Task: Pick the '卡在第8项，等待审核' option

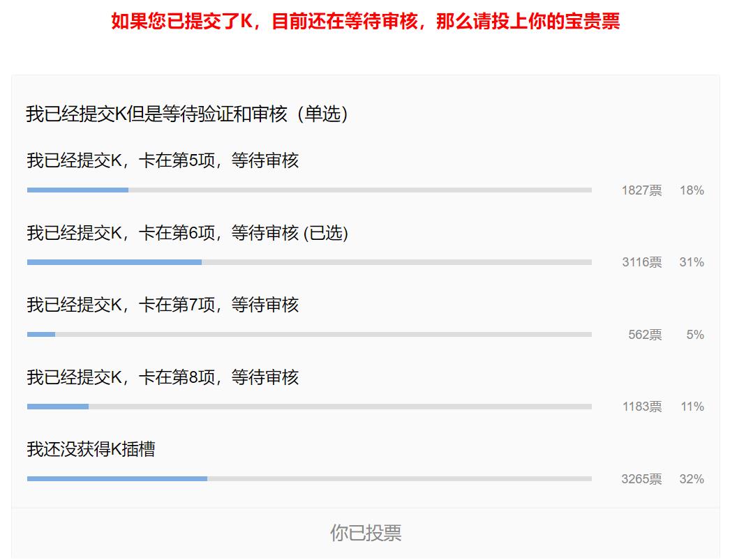Action: coord(163,377)
